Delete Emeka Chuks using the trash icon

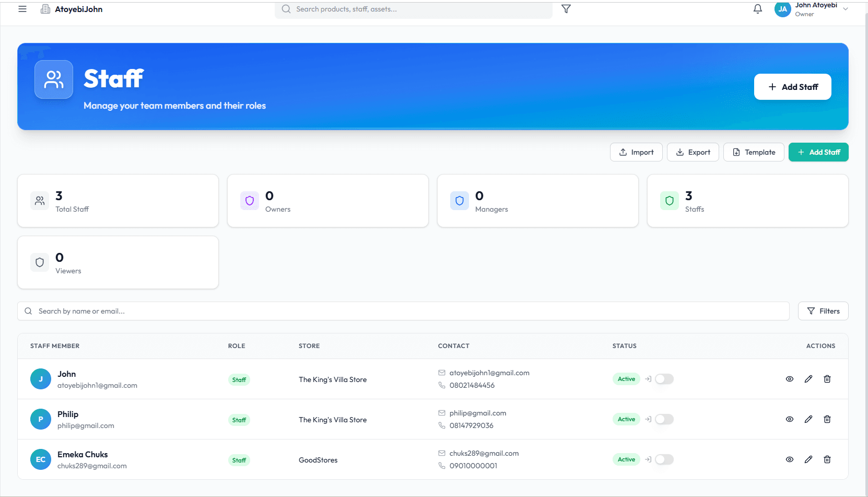pos(827,459)
